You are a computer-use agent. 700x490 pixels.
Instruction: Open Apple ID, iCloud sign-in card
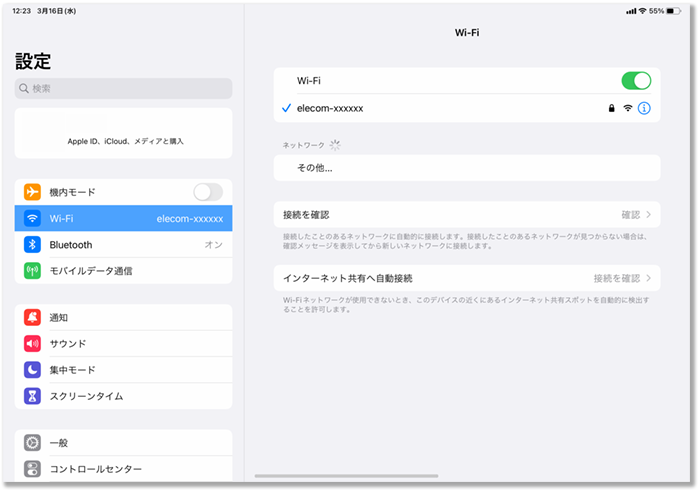click(124, 134)
